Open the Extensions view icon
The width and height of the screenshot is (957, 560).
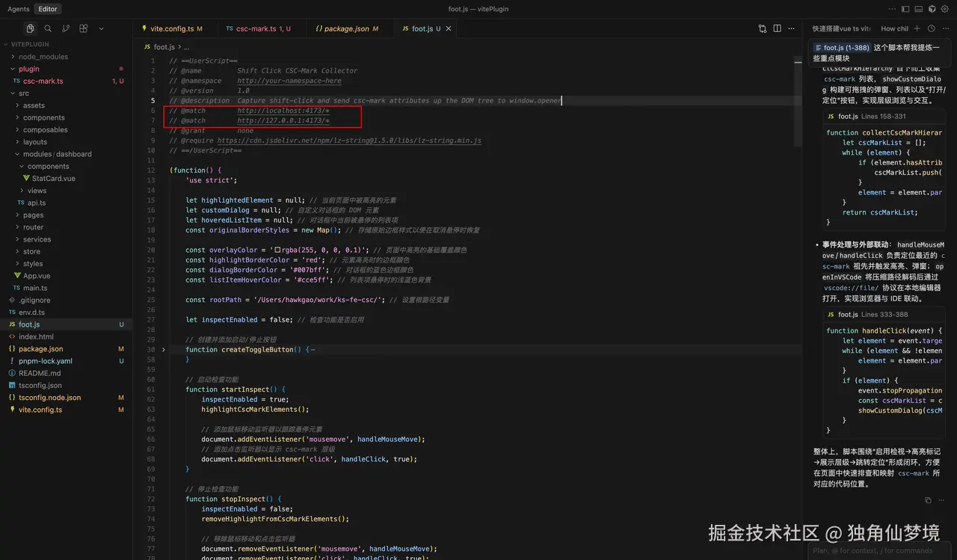click(84, 28)
